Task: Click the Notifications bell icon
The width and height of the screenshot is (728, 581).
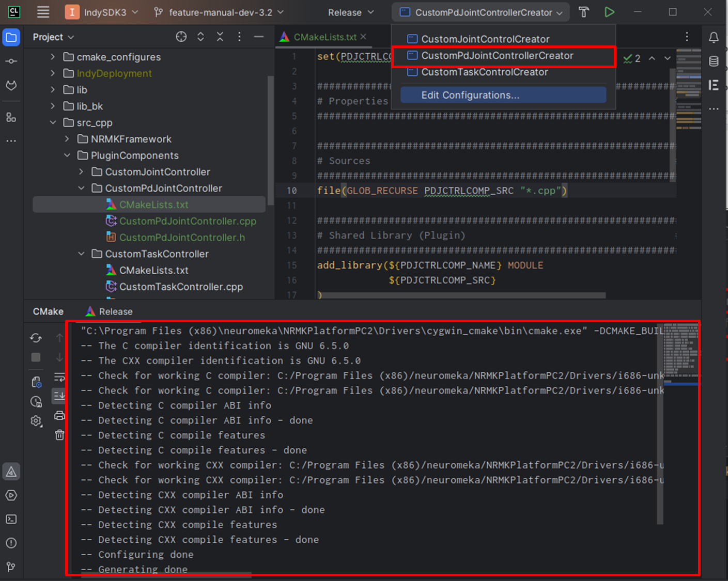Action: point(714,37)
